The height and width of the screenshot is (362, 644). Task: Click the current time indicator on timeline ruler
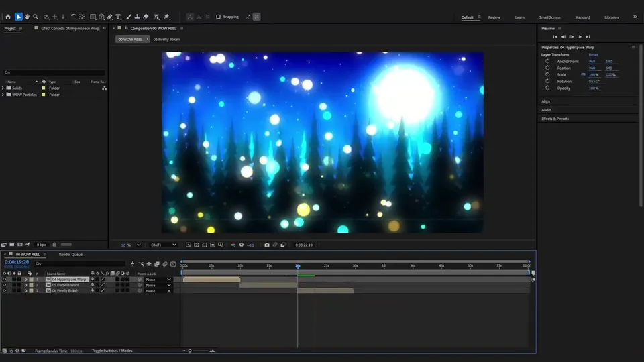[x=298, y=266]
